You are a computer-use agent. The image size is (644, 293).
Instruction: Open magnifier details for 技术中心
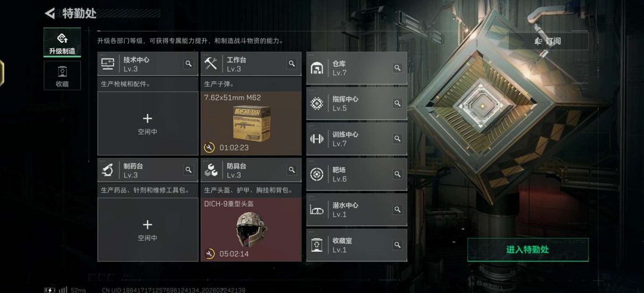(188, 64)
